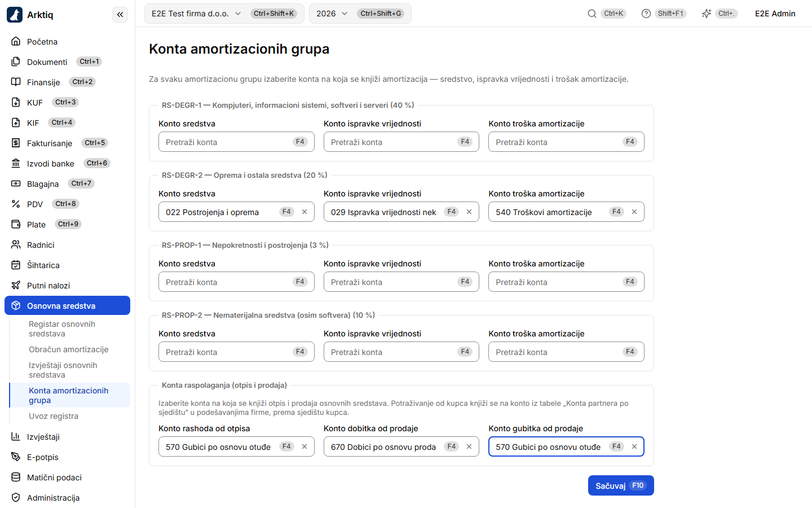Open RS-PROP-2 Konto troška amortizacije combo box

point(566,352)
